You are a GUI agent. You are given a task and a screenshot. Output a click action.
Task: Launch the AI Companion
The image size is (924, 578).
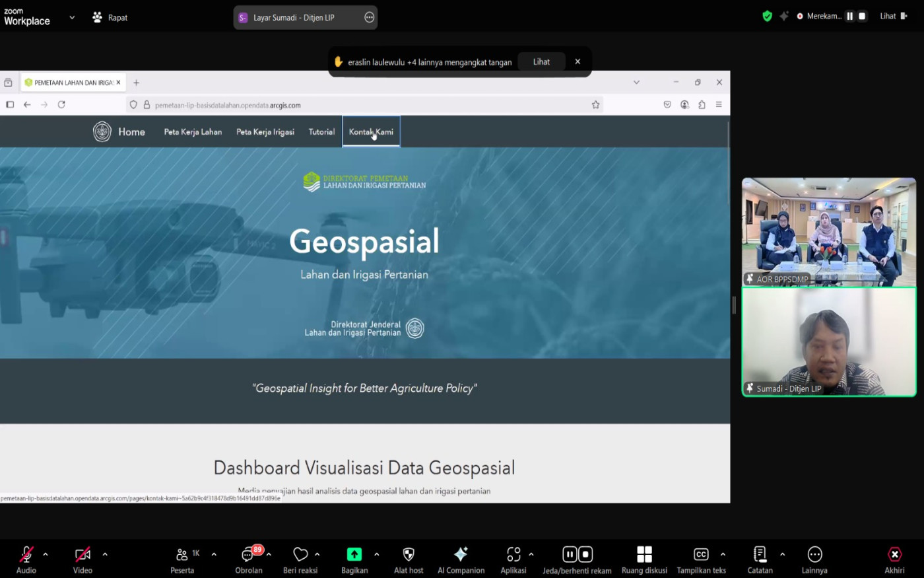coord(461,555)
